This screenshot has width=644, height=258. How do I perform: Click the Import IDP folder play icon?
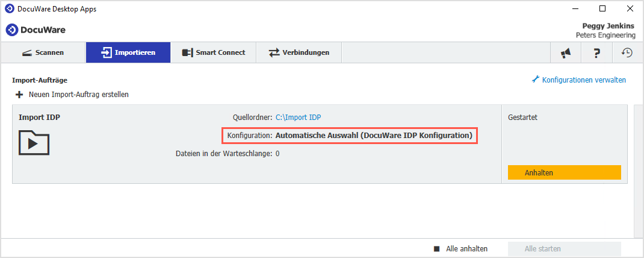pos(34,142)
